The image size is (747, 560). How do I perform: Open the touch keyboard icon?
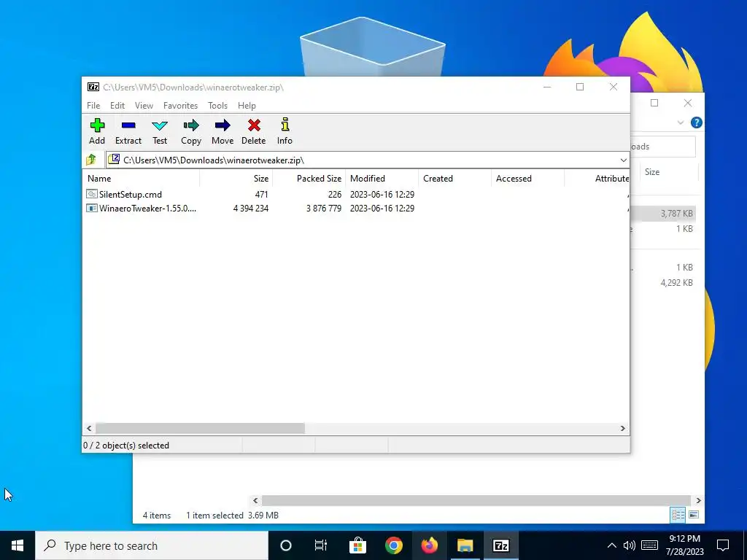[x=649, y=545]
